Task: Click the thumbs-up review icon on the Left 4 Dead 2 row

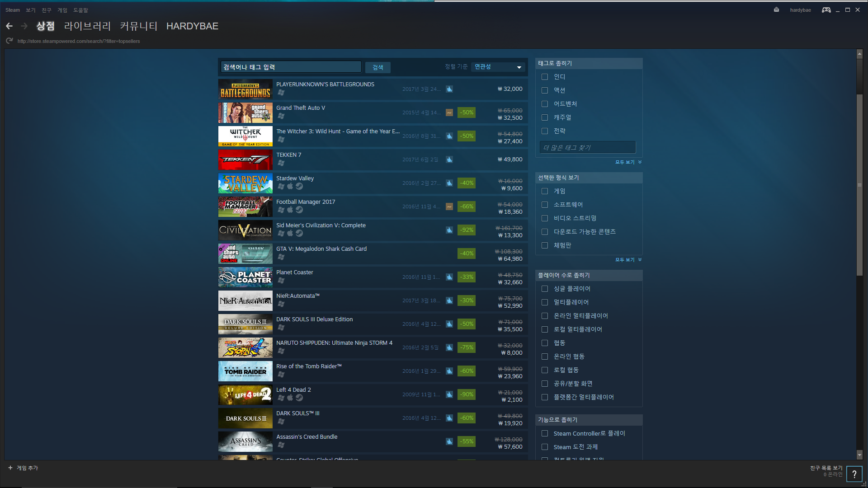Action: [x=449, y=394]
